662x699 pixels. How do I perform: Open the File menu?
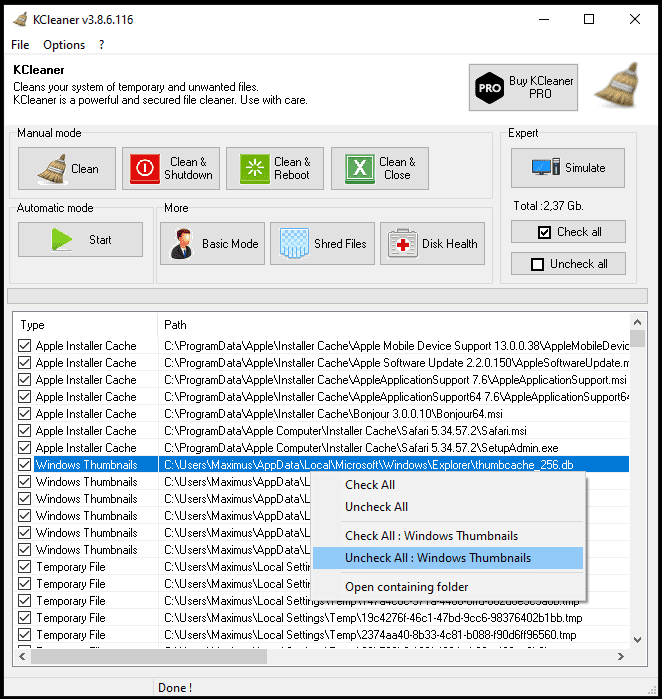click(20, 45)
